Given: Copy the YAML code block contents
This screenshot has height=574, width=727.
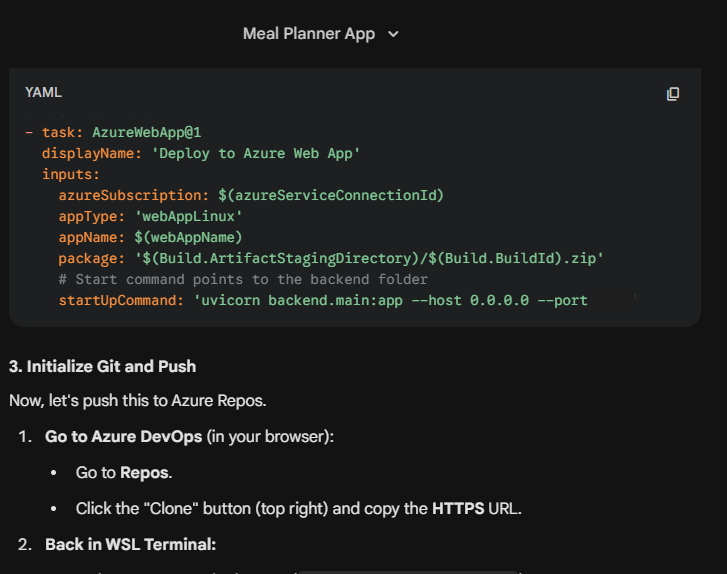Looking at the screenshot, I should point(673,94).
